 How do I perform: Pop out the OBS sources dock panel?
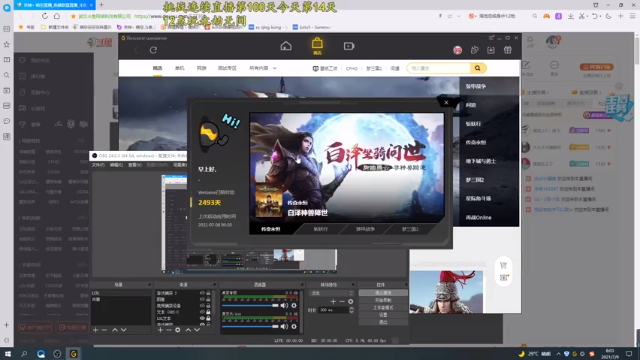[214, 284]
